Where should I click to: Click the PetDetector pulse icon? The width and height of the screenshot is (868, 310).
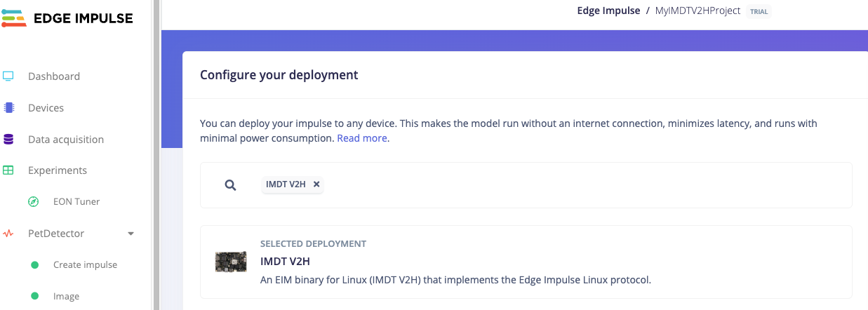point(8,234)
